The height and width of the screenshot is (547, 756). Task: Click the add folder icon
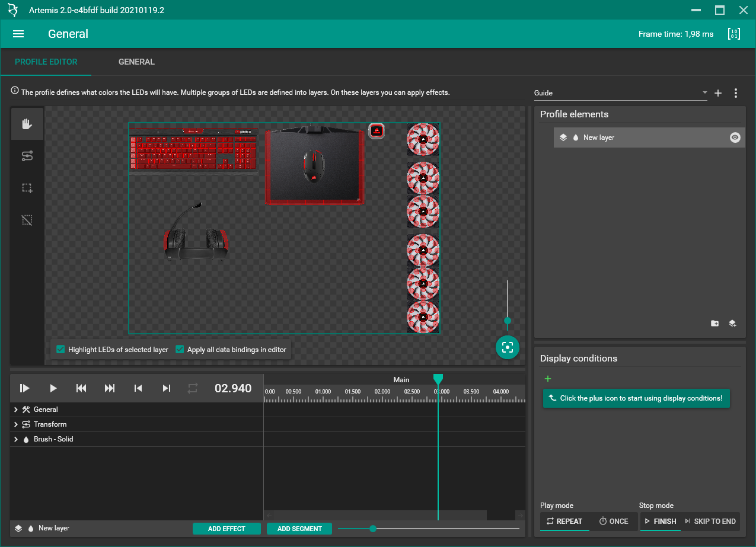(715, 324)
